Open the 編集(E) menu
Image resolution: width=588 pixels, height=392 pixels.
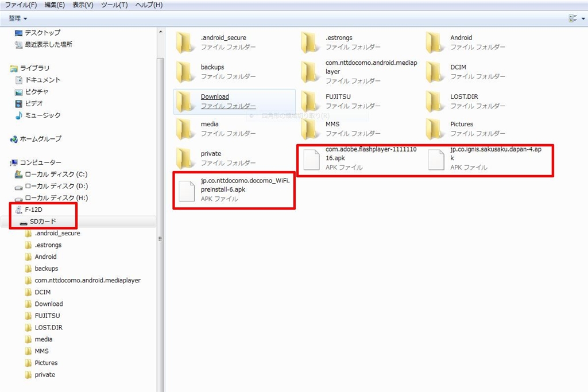pyautogui.click(x=55, y=5)
